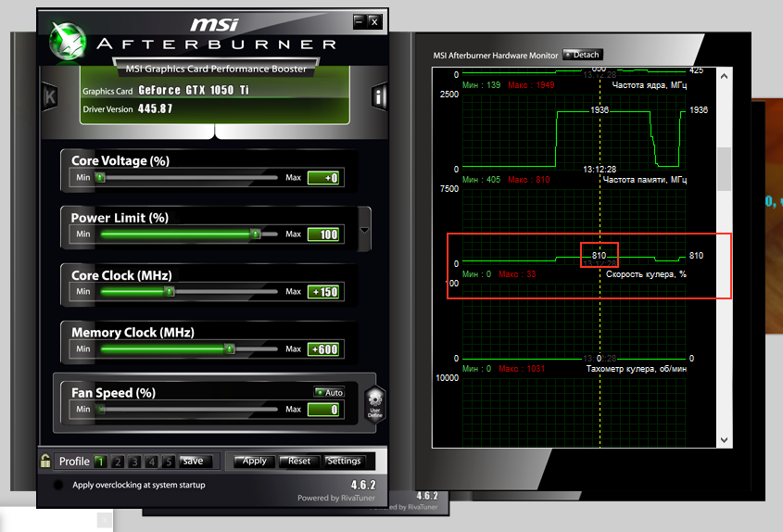Show card information with the i icon
Viewport: 783px width, 532px height.
click(x=378, y=96)
